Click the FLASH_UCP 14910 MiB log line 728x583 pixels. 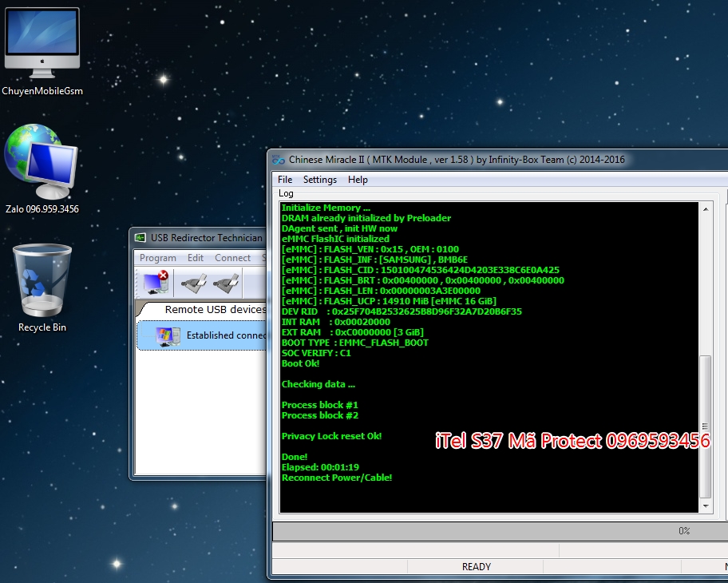(389, 301)
